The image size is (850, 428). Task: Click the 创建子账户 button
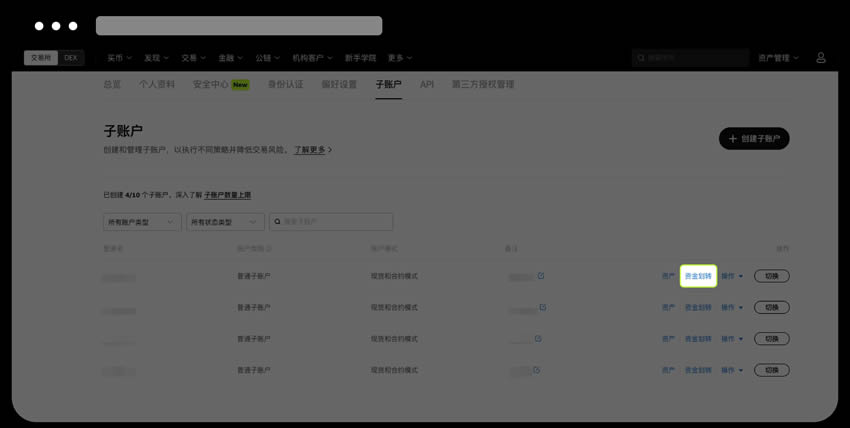[x=754, y=139]
